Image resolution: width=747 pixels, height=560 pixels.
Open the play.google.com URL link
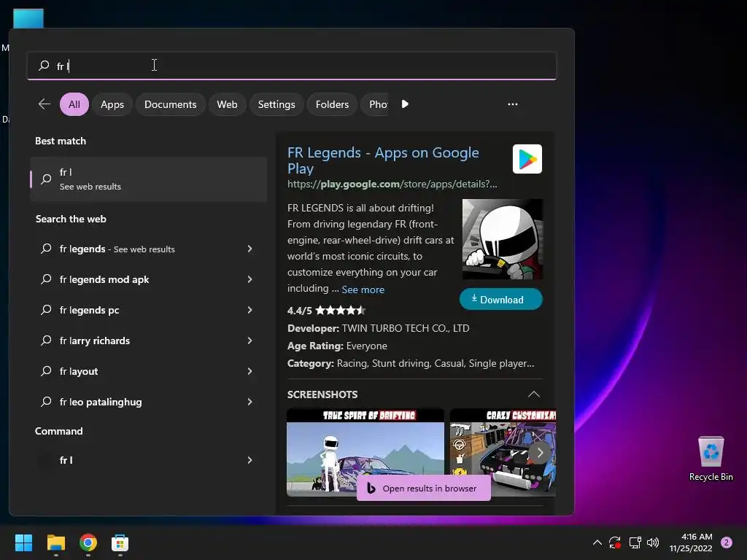click(392, 184)
